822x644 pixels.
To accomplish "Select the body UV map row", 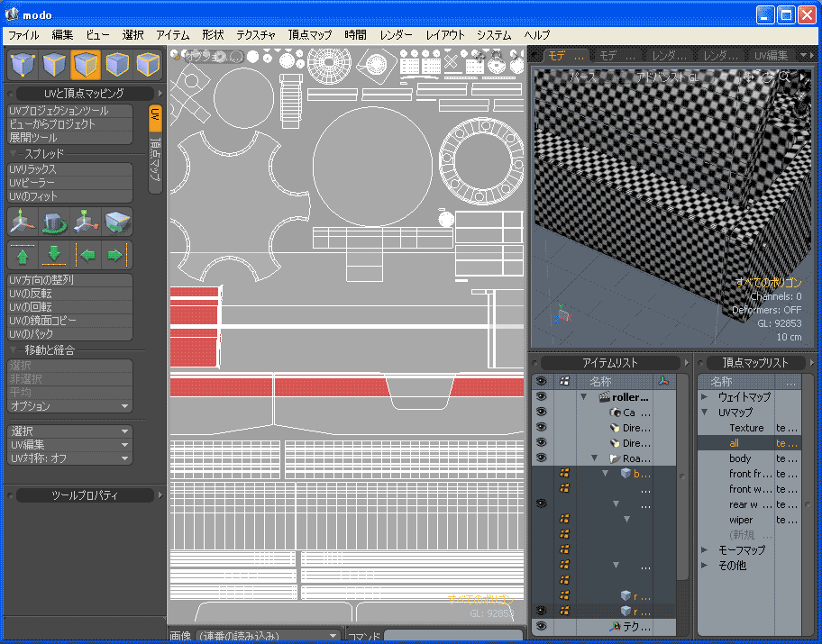I will point(749,458).
